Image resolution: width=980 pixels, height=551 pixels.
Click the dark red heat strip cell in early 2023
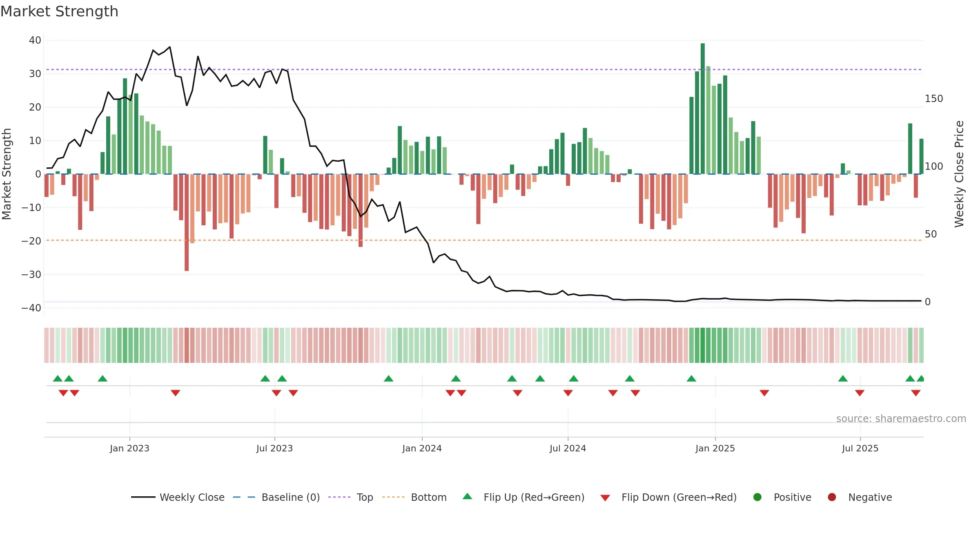pyautogui.click(x=187, y=345)
